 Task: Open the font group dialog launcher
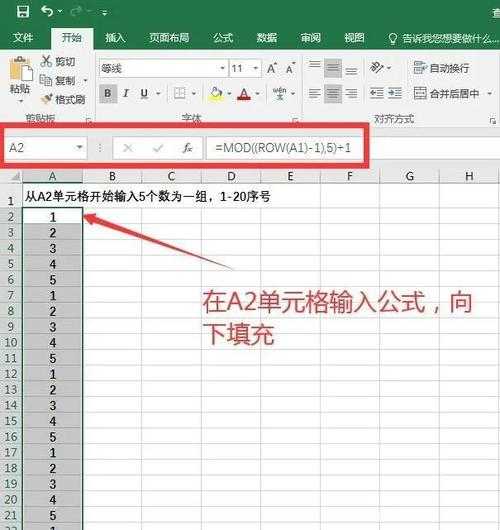tap(295, 120)
